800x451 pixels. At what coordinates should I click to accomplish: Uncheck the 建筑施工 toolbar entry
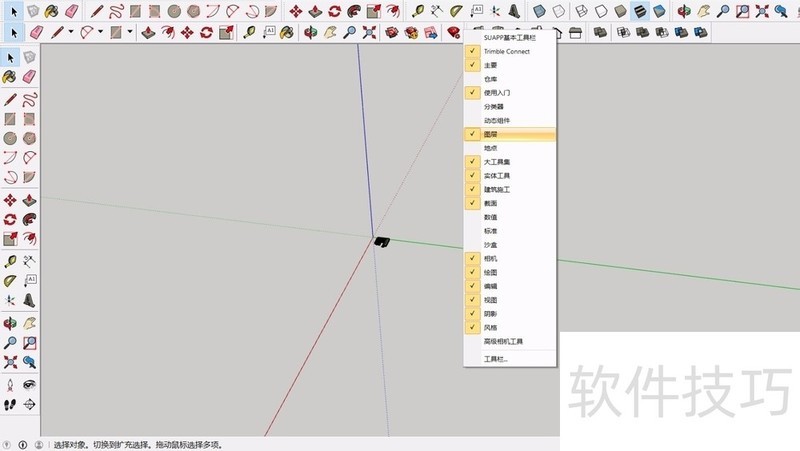[x=509, y=189]
